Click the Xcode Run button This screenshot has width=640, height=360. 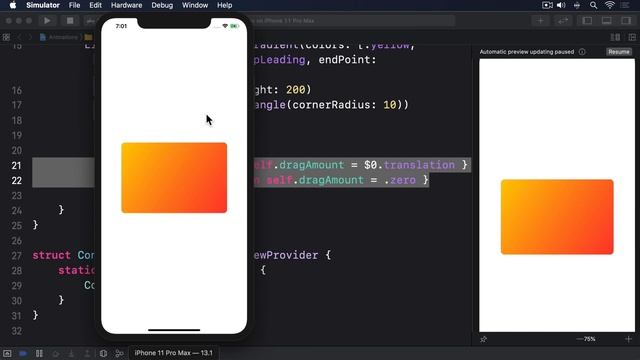coord(47,20)
